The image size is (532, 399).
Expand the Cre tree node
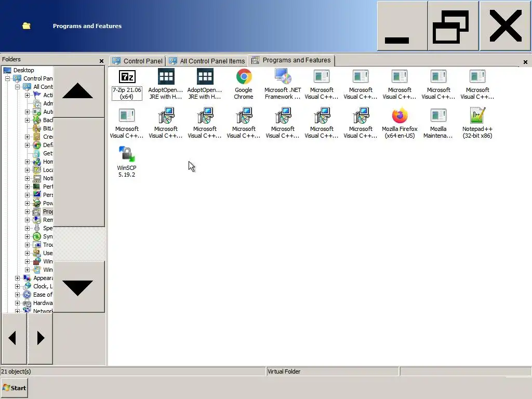[27, 137]
